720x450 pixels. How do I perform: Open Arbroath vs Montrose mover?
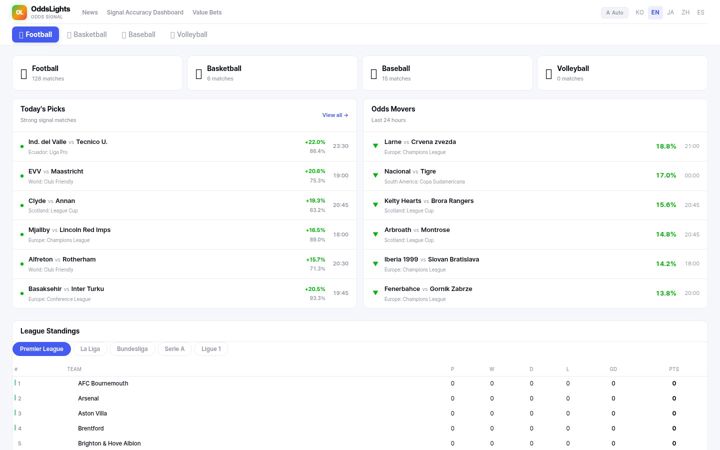[535, 235]
